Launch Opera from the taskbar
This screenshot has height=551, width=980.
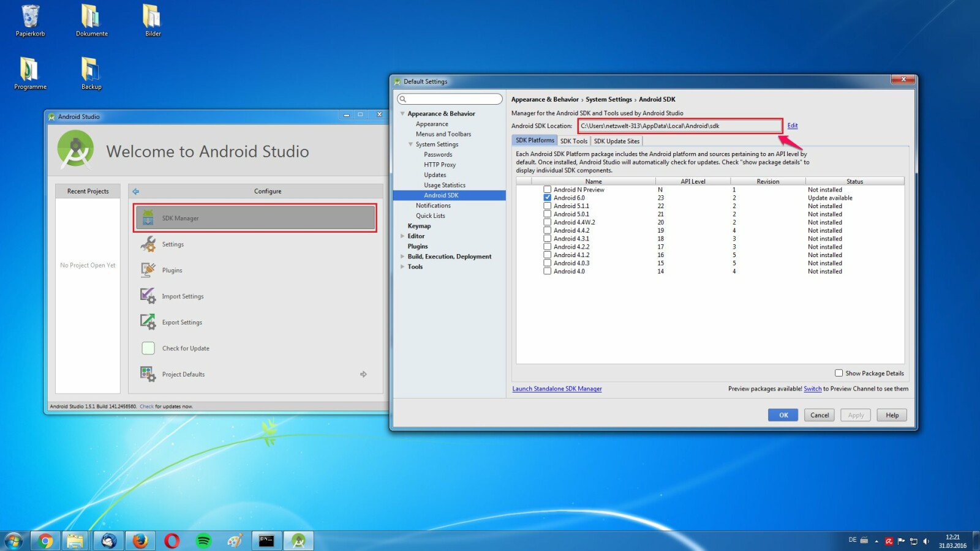(x=172, y=541)
